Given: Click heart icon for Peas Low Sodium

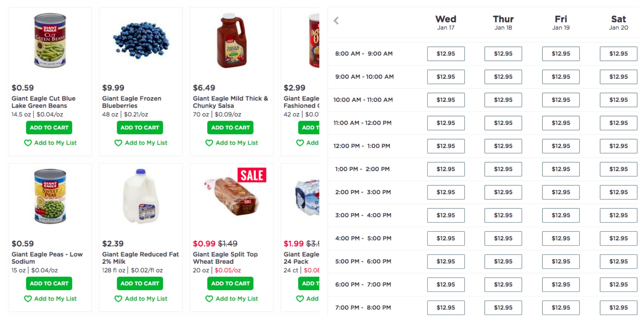Looking at the screenshot, I should coord(28,299).
